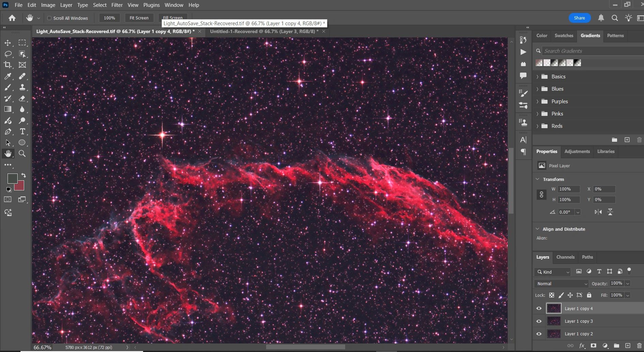Select the Zoom tool in toolbar
The image size is (644, 352).
[x=22, y=154]
